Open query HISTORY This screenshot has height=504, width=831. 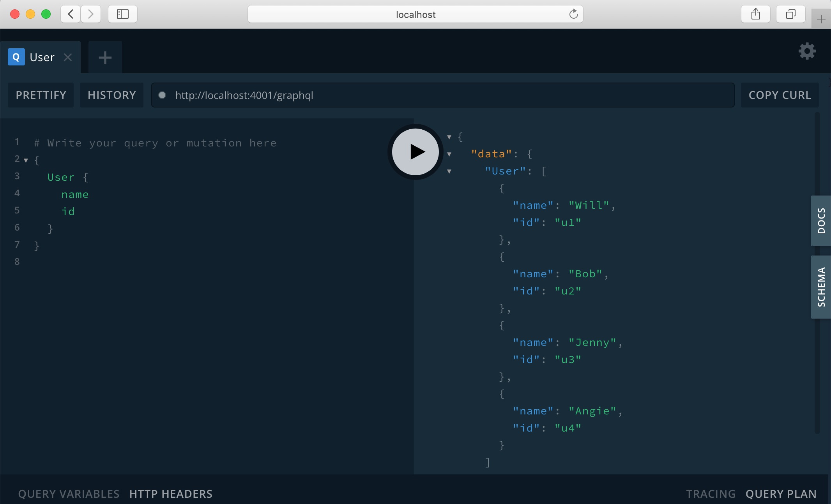[x=111, y=95]
